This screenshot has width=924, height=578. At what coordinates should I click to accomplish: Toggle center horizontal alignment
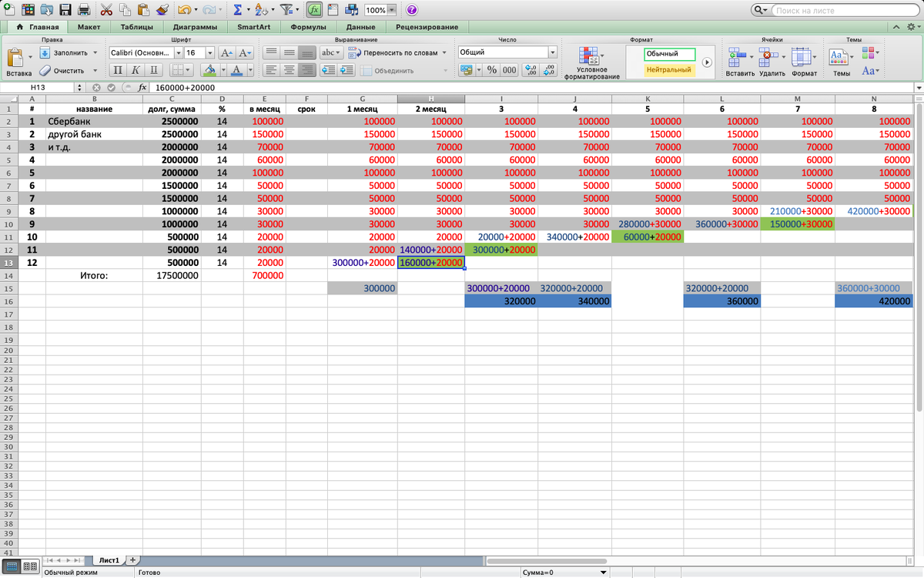(x=290, y=70)
